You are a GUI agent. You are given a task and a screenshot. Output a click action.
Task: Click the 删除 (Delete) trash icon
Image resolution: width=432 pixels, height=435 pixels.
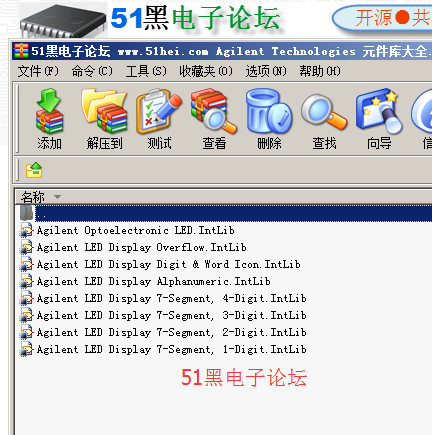pos(269,118)
